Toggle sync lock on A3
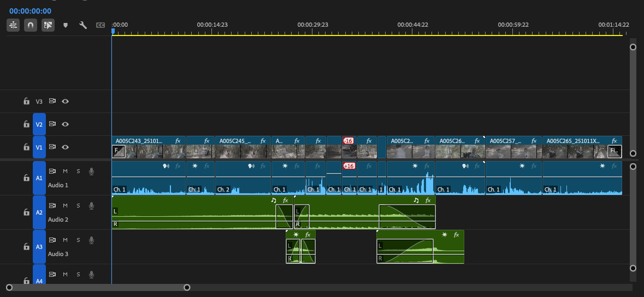The width and height of the screenshot is (644, 297). tap(52, 240)
